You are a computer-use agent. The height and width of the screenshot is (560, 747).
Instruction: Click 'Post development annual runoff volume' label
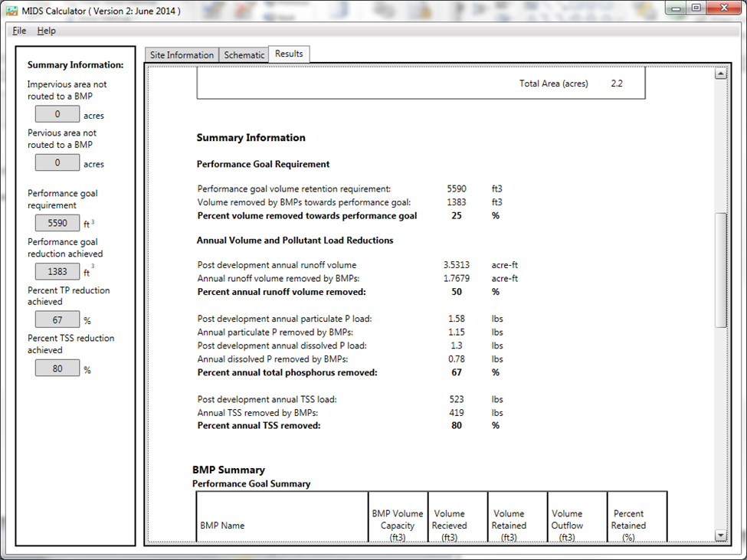[277, 265]
